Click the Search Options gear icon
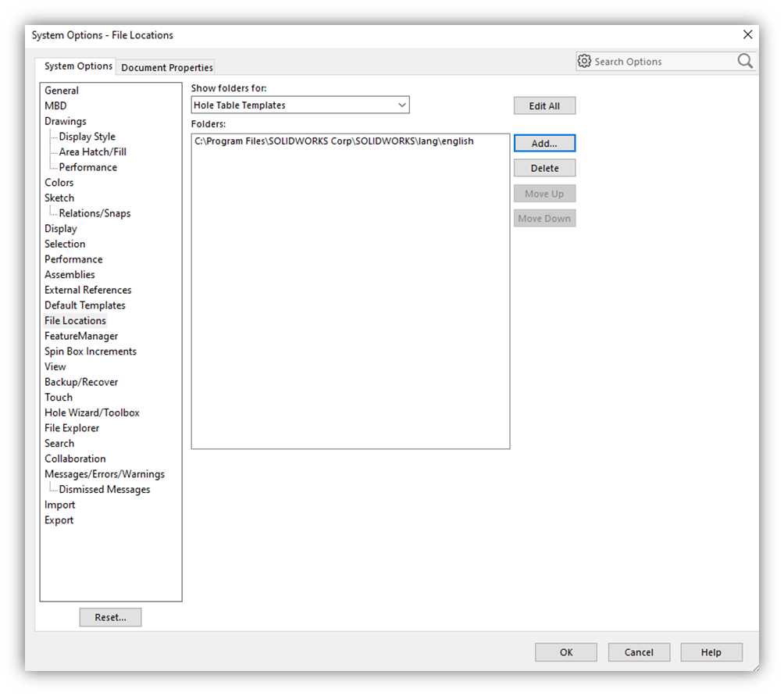The height and width of the screenshot is (696, 784). click(583, 61)
